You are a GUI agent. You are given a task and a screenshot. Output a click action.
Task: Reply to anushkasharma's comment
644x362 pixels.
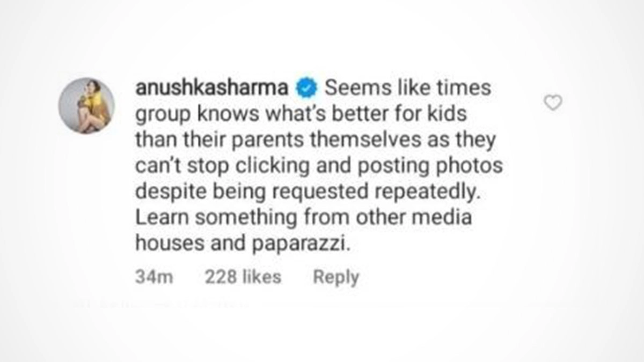336,277
